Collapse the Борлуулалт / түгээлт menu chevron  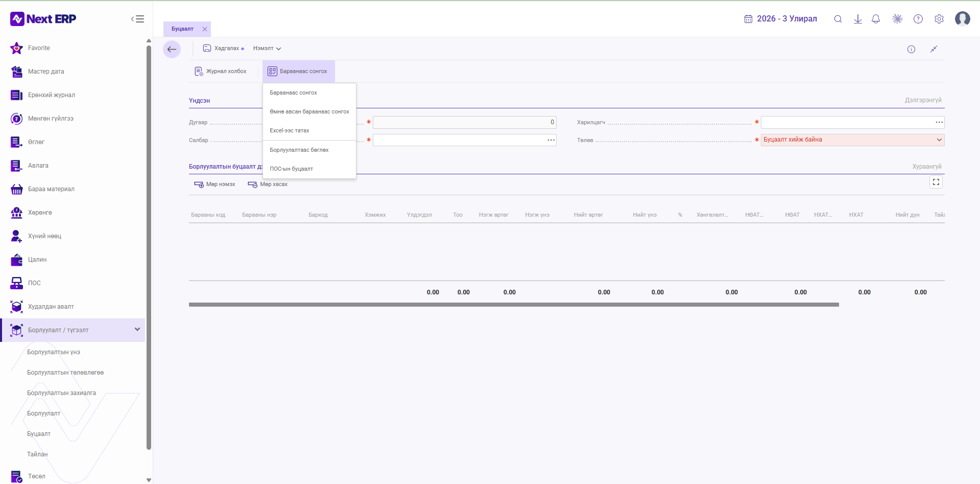click(x=137, y=330)
